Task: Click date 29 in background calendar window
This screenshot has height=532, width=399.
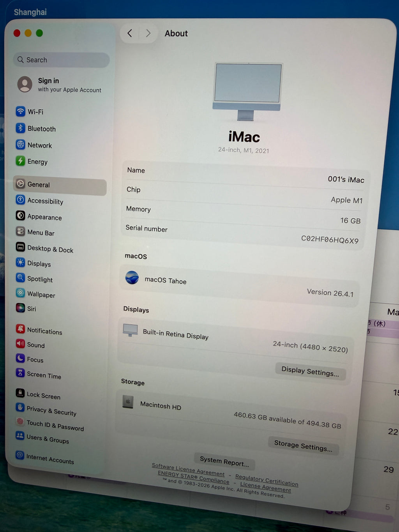Action: coord(388,469)
